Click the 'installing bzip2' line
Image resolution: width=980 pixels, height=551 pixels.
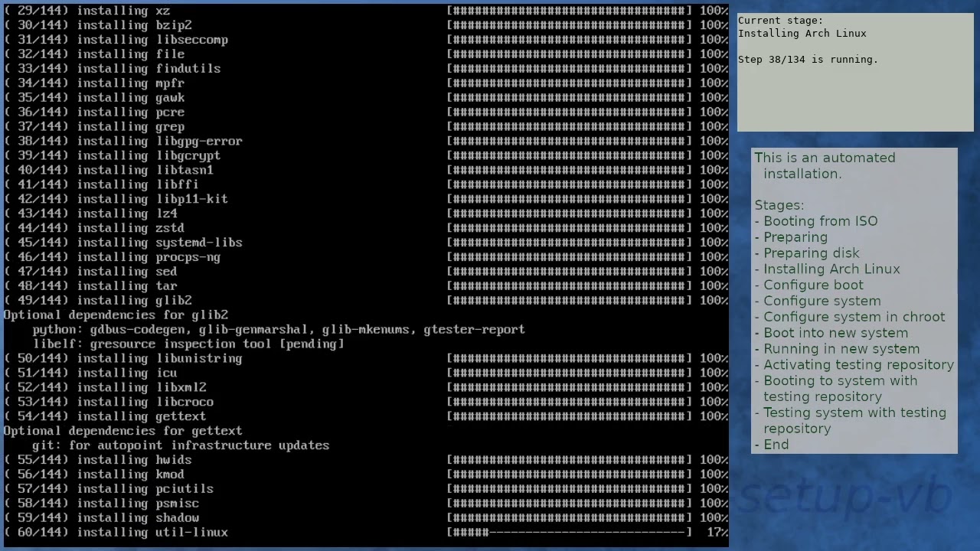[x=366, y=25]
